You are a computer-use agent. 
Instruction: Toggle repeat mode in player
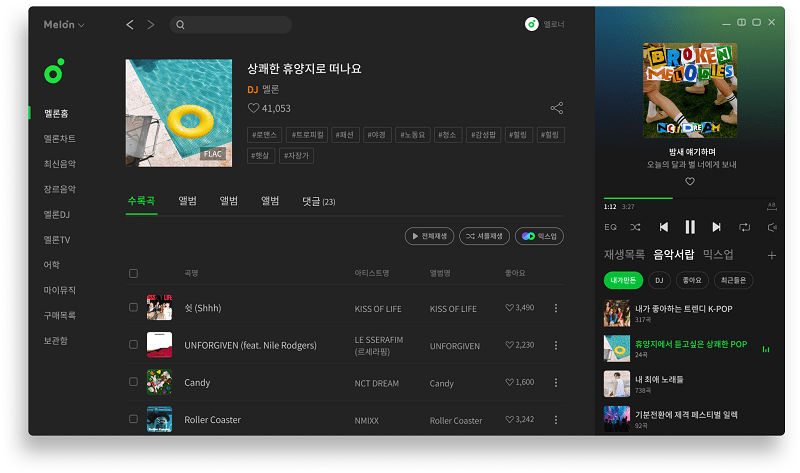click(744, 227)
